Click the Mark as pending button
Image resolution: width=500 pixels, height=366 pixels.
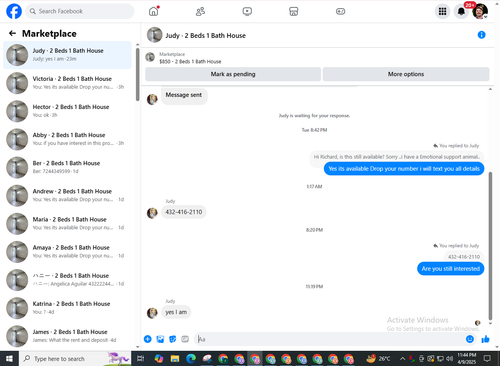pos(233,74)
